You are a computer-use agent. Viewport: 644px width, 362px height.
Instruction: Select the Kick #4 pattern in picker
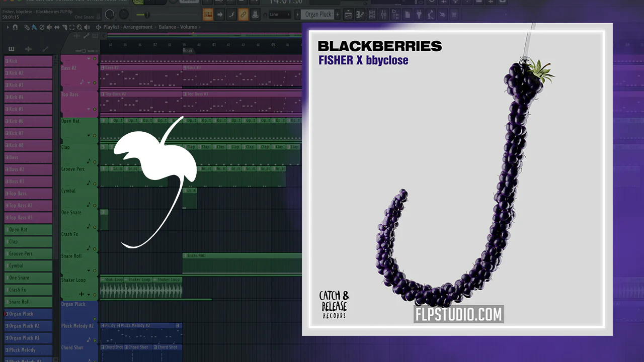tap(28, 97)
